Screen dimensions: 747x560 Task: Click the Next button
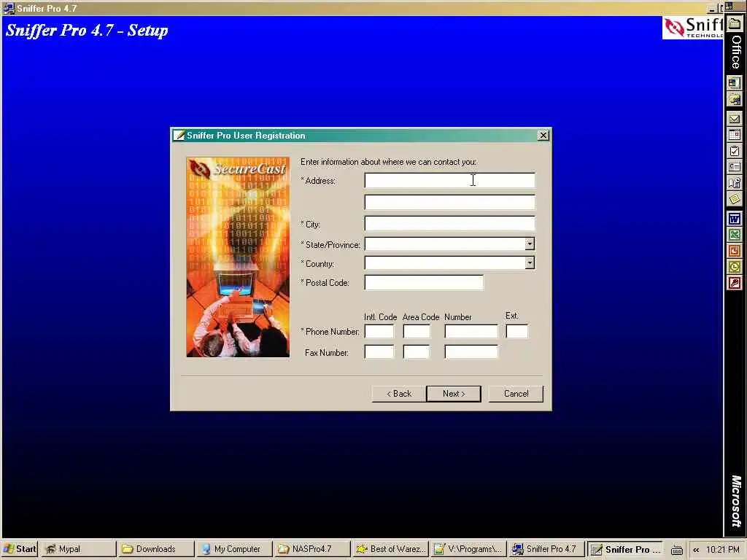[454, 394]
